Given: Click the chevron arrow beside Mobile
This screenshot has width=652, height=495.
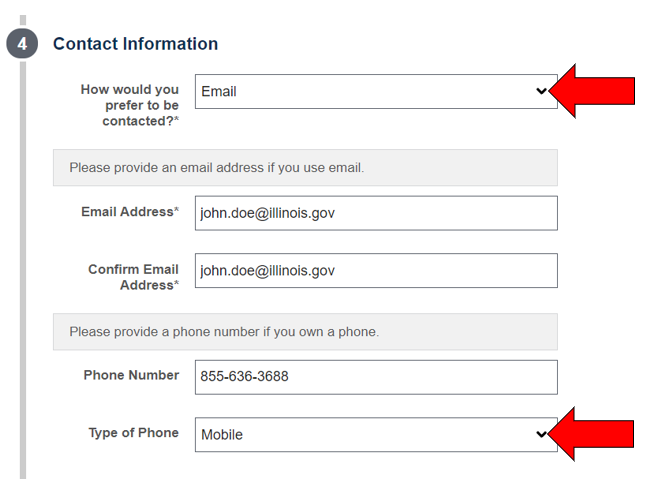Looking at the screenshot, I should pyautogui.click(x=541, y=434).
